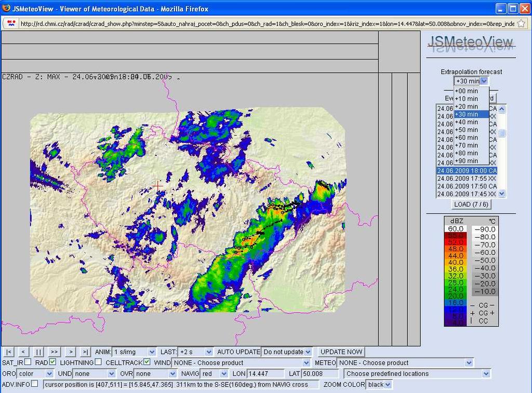
Task: Uncheck the RAD radar layer
Action: (52, 362)
